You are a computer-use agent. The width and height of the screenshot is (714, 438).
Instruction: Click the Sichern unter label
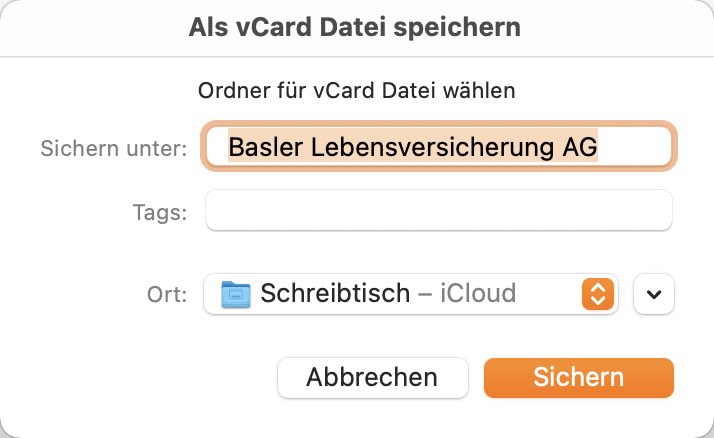coord(114,148)
